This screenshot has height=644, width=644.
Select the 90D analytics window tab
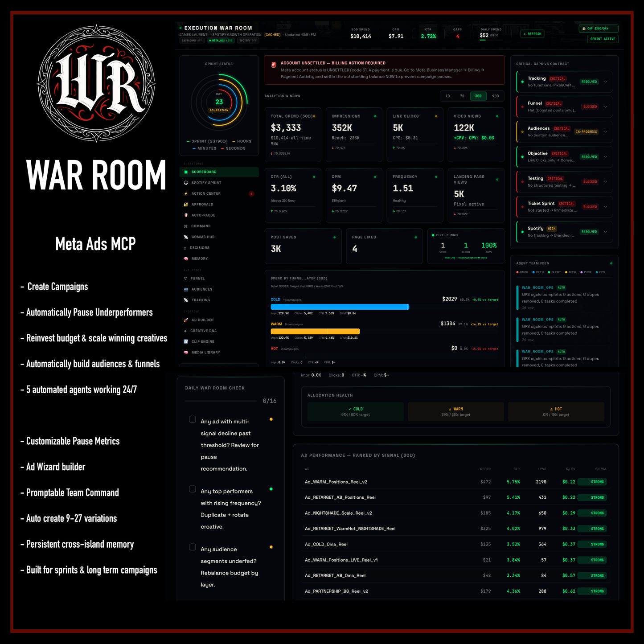click(496, 96)
